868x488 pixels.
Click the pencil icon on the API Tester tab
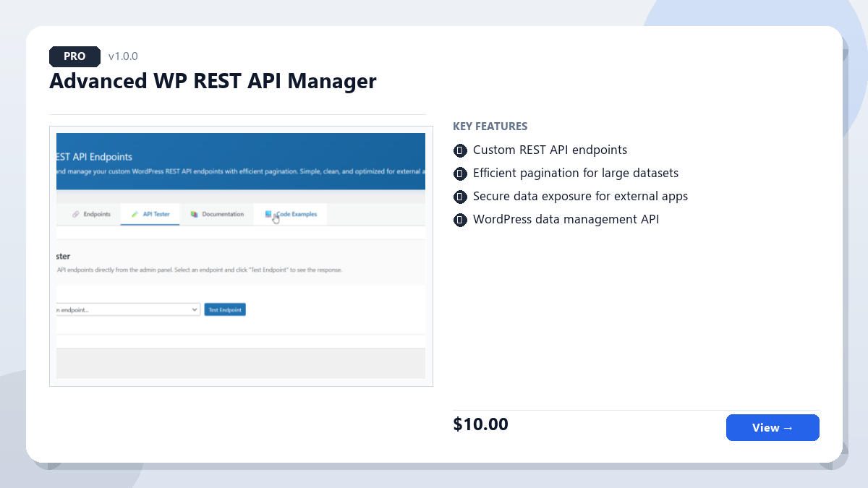pos(135,215)
